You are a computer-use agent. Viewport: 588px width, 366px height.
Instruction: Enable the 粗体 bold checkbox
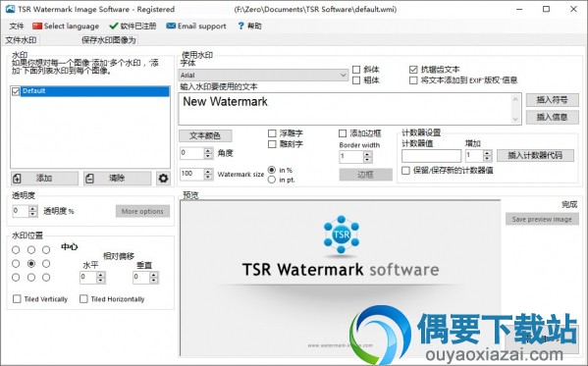pyautogui.click(x=356, y=80)
